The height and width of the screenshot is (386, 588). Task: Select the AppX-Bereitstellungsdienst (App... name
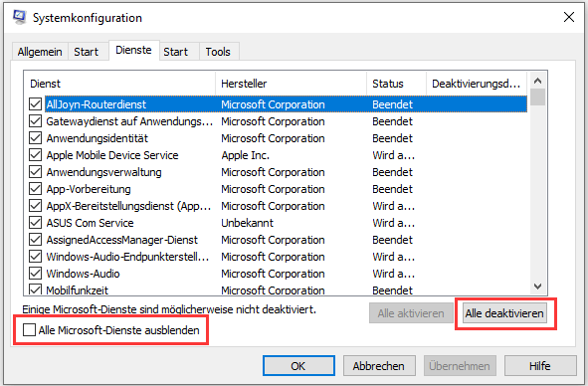pyautogui.click(x=128, y=206)
